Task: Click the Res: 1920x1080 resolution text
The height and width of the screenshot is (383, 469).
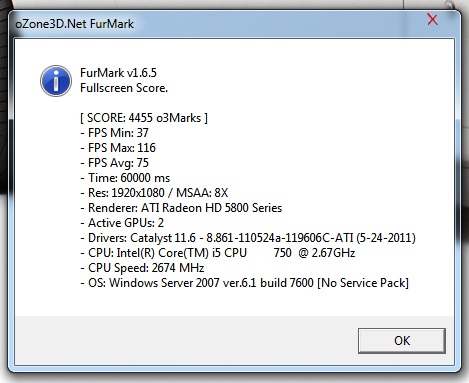Action: click(126, 193)
